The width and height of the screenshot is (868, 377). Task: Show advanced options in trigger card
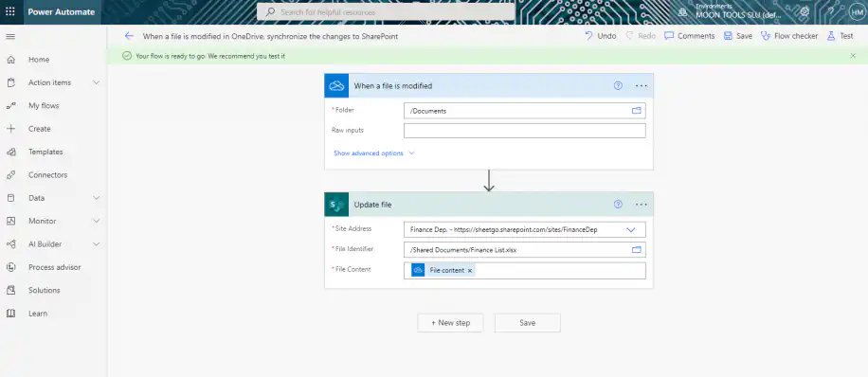point(374,153)
